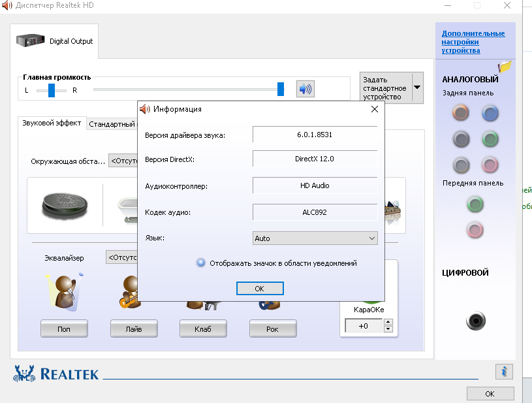Switch to the Стандартный format tab

pos(112,124)
